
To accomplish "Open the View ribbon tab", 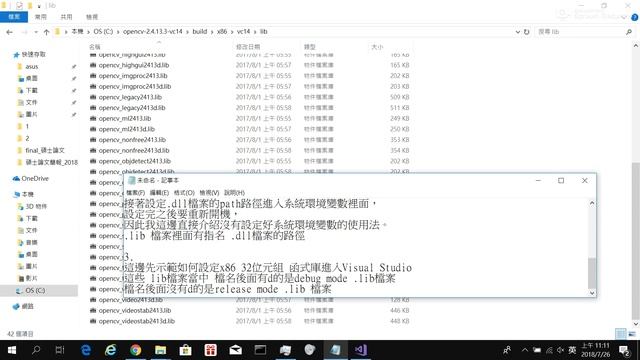I will click(x=92, y=17).
